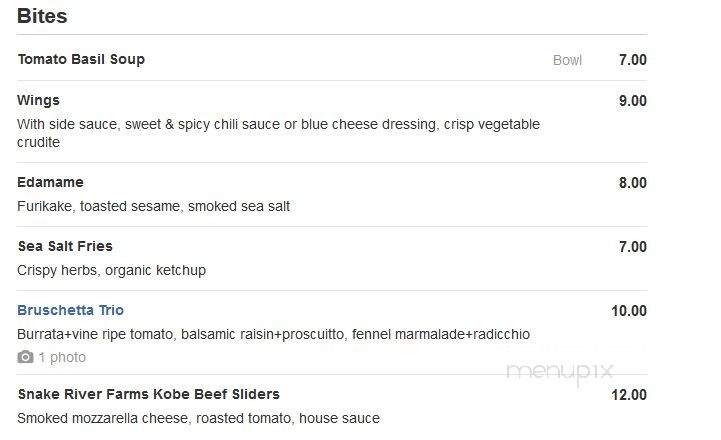The width and height of the screenshot is (721, 440).
Task: Click the 12.00 price for Kobe Beef Sliders
Action: [629, 395]
